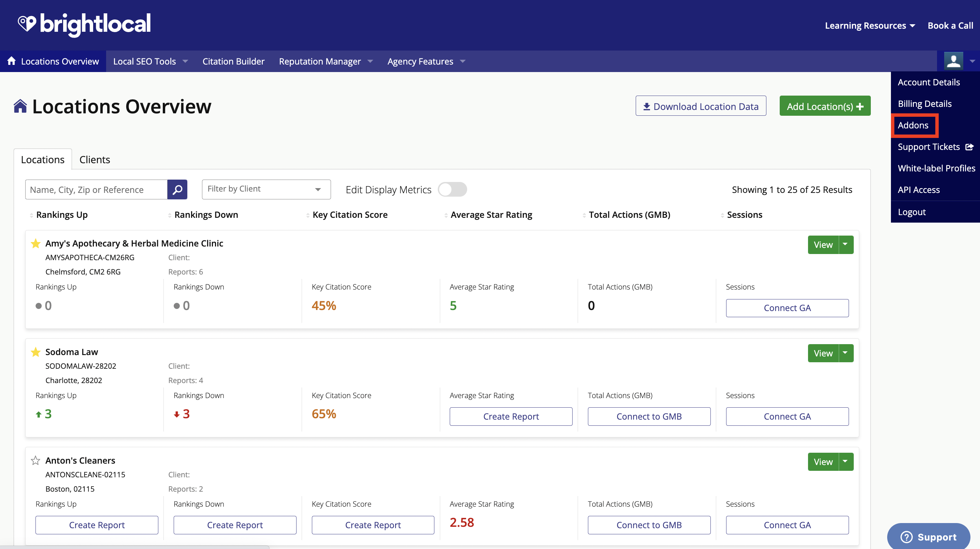Image resolution: width=980 pixels, height=549 pixels.
Task: Open View dropdown arrow for Amy's Apothecary
Action: (846, 245)
